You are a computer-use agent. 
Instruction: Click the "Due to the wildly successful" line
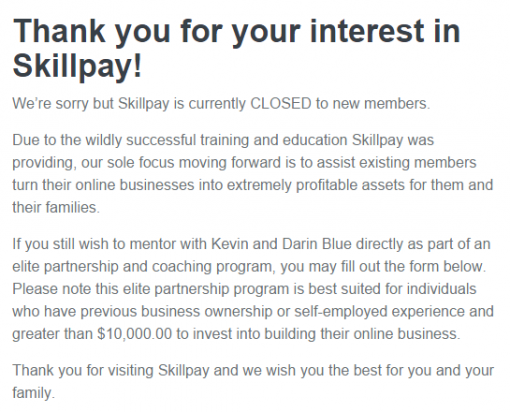[x=223, y=140]
